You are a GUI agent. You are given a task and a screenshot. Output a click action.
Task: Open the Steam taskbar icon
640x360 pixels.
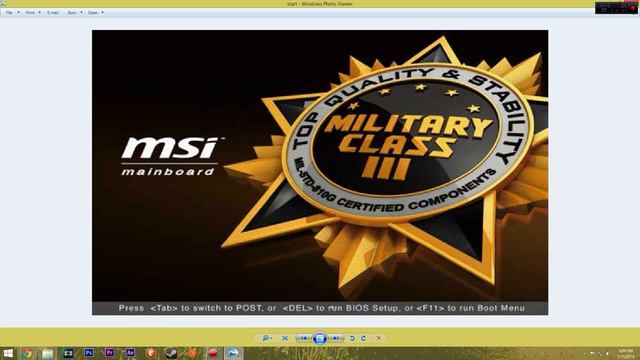171,353
